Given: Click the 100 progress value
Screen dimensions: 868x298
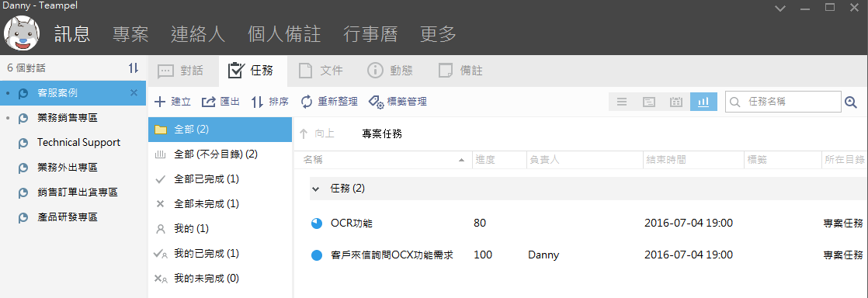Looking at the screenshot, I should coord(483,255).
